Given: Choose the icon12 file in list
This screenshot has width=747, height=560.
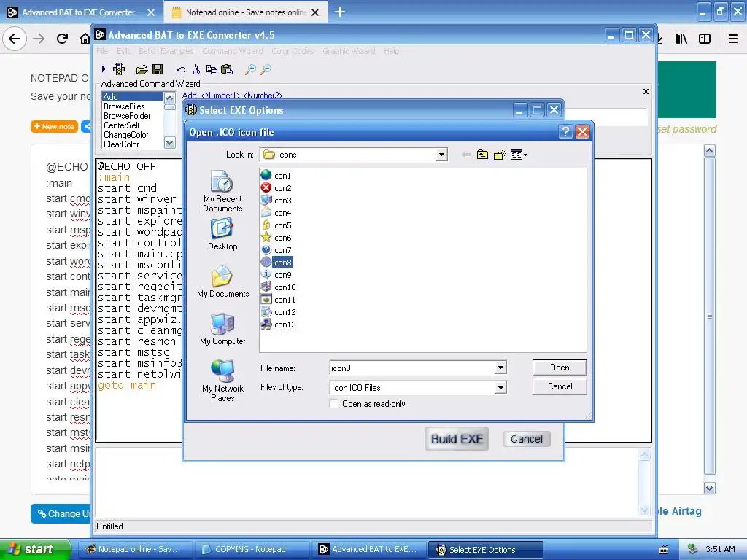Looking at the screenshot, I should click(x=278, y=312).
